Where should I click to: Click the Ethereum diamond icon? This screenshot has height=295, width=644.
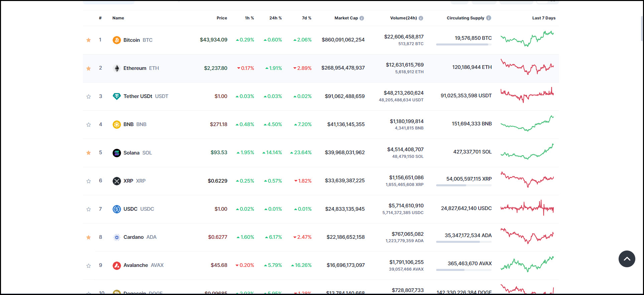(117, 68)
